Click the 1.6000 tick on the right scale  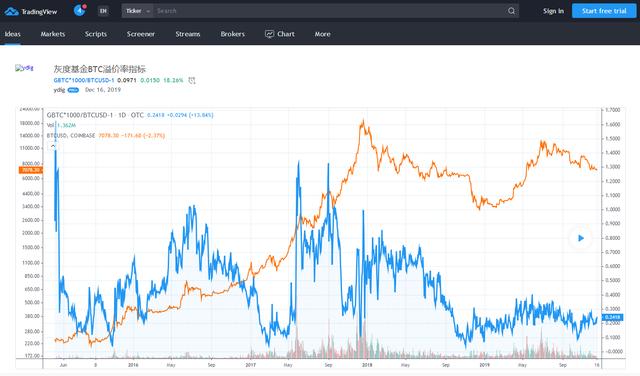613,124
